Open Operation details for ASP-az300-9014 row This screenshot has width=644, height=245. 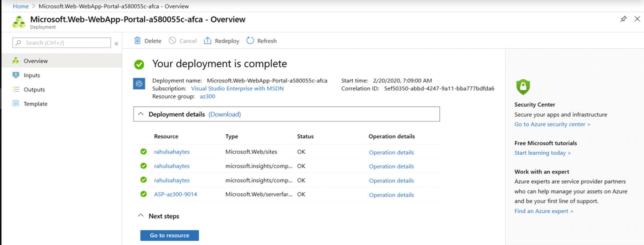[x=391, y=195]
